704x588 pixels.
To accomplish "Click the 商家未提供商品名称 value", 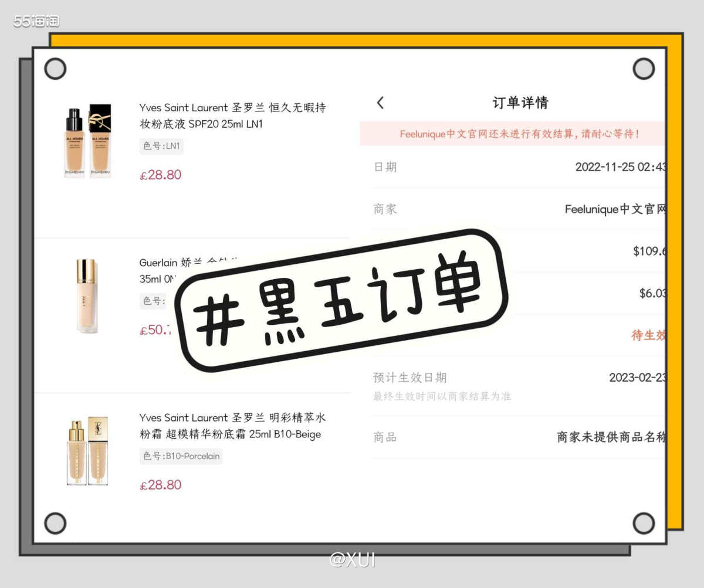I will click(x=611, y=437).
